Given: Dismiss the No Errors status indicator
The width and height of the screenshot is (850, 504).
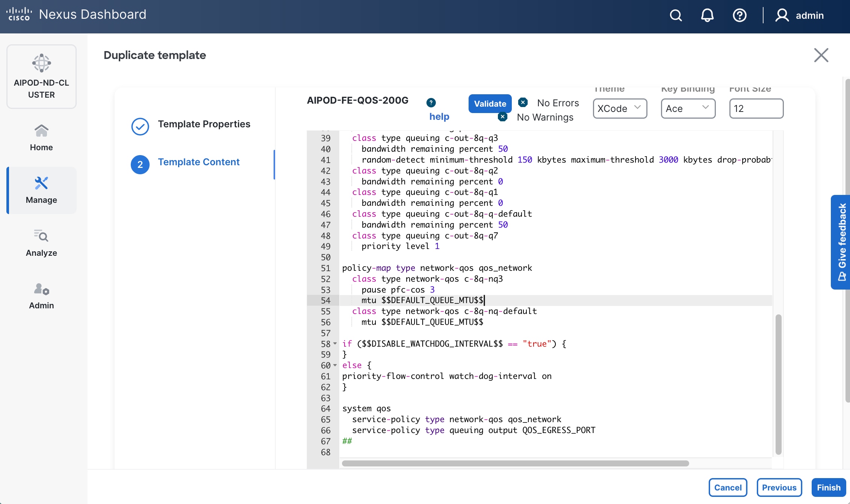Looking at the screenshot, I should [x=523, y=102].
